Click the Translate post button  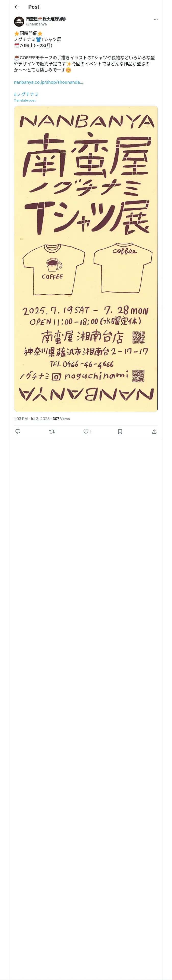click(25, 100)
